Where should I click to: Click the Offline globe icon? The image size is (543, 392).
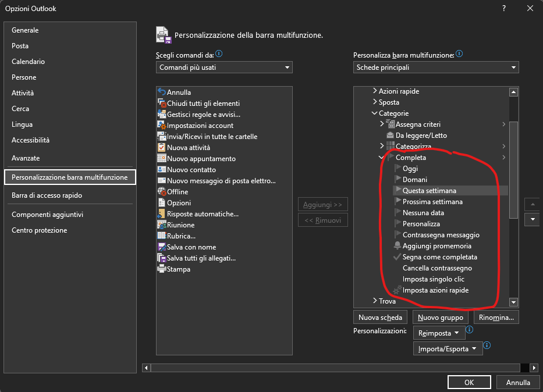click(162, 192)
